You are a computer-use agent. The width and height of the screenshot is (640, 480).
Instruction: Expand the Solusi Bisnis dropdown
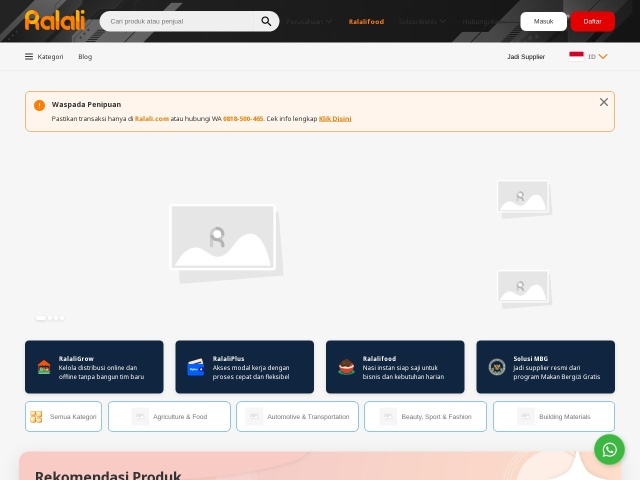pyautogui.click(x=422, y=21)
